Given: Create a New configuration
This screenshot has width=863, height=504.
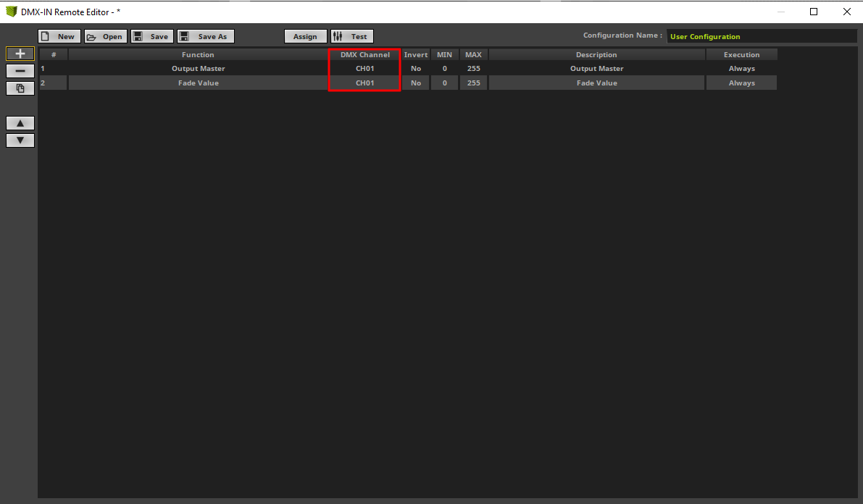Looking at the screenshot, I should coord(59,36).
